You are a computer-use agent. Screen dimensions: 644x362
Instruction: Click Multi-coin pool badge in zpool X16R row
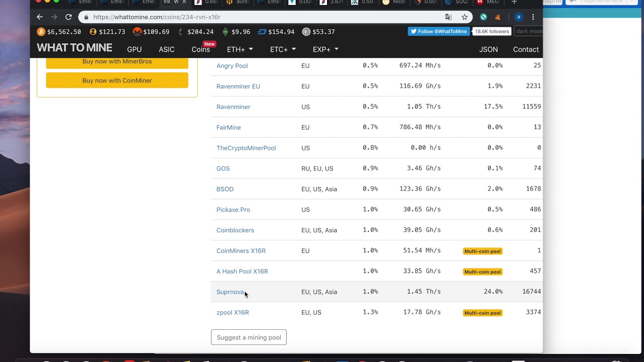click(482, 313)
